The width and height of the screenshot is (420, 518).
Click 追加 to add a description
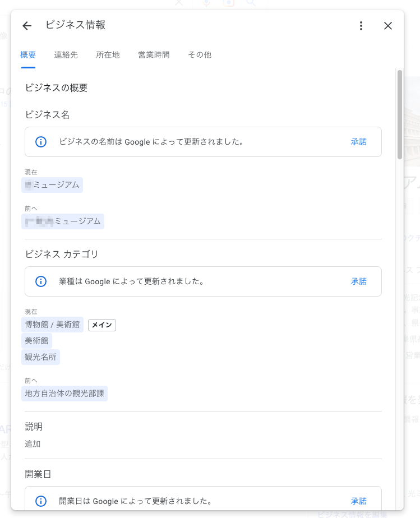(33, 444)
